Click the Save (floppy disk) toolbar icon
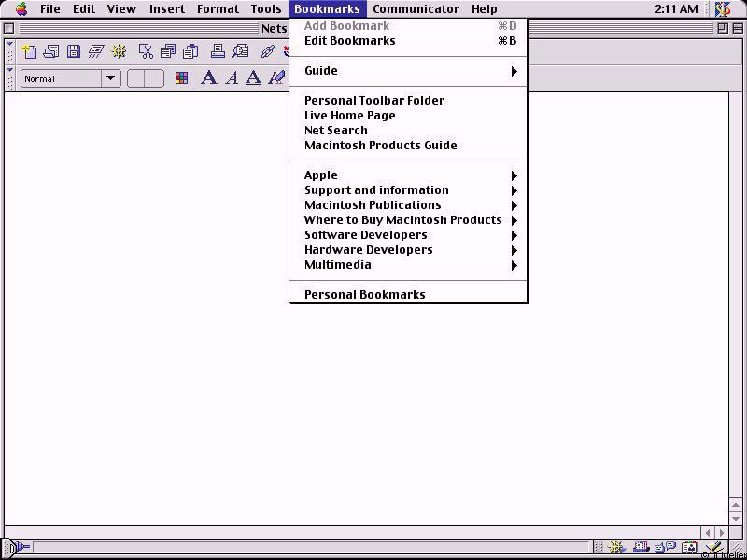The image size is (747, 560). click(74, 51)
